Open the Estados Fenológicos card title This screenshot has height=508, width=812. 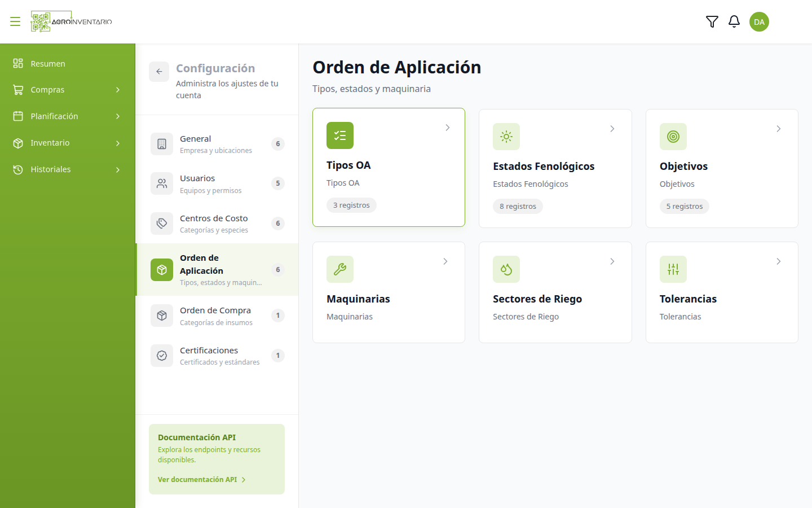544,166
